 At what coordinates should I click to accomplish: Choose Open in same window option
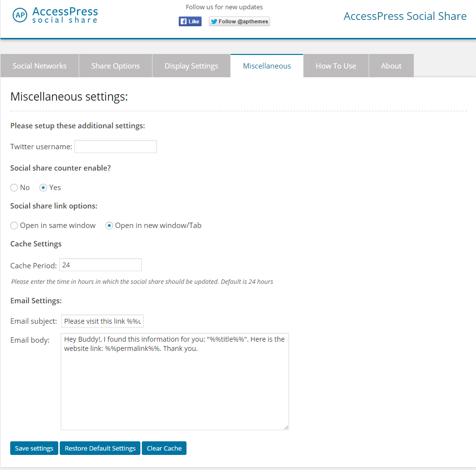click(x=14, y=226)
